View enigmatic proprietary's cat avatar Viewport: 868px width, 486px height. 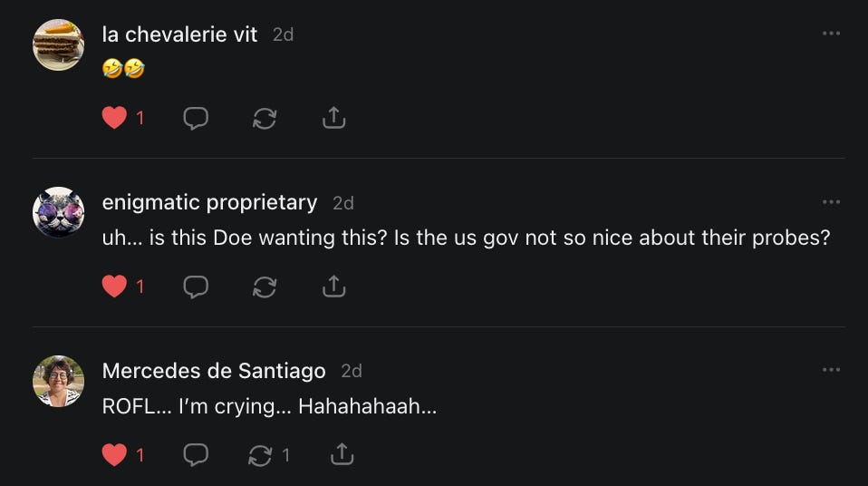coord(59,213)
